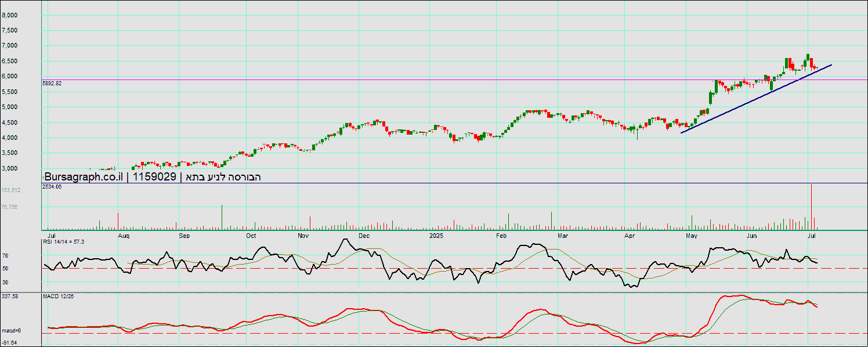Screen dimensions: 868x347
Task: Select the MACD 12/26 indicator label
Action: click(x=58, y=297)
